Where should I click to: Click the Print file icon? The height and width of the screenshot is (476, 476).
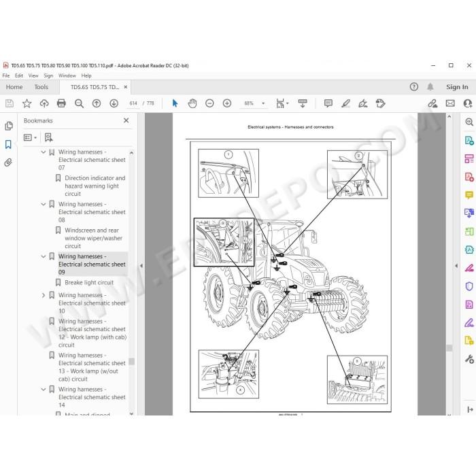(61, 103)
